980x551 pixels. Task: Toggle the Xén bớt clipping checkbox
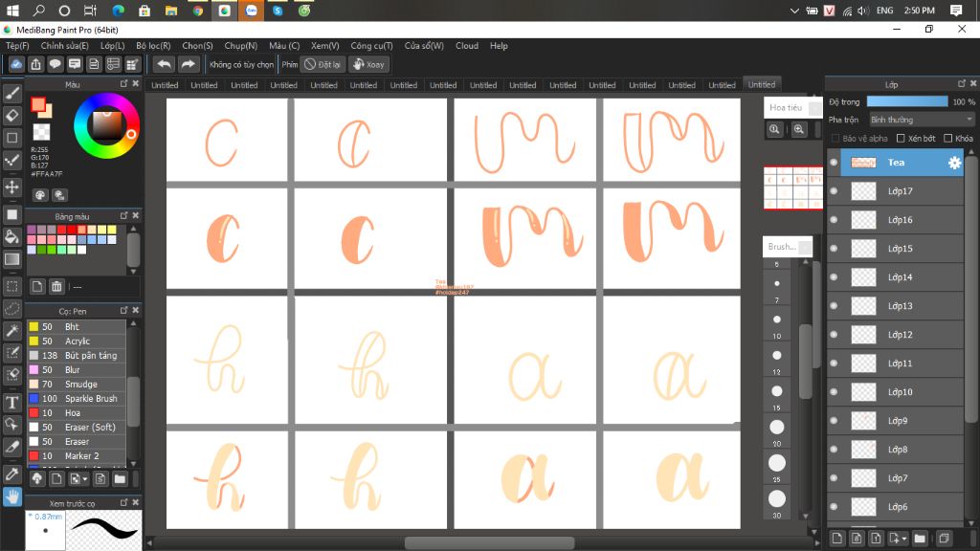pos(901,138)
